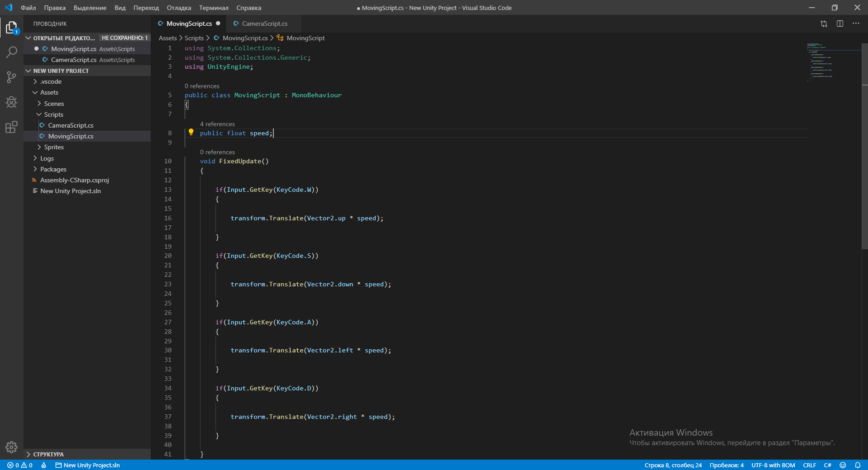
Task: Open the Файл menu
Action: pos(29,8)
